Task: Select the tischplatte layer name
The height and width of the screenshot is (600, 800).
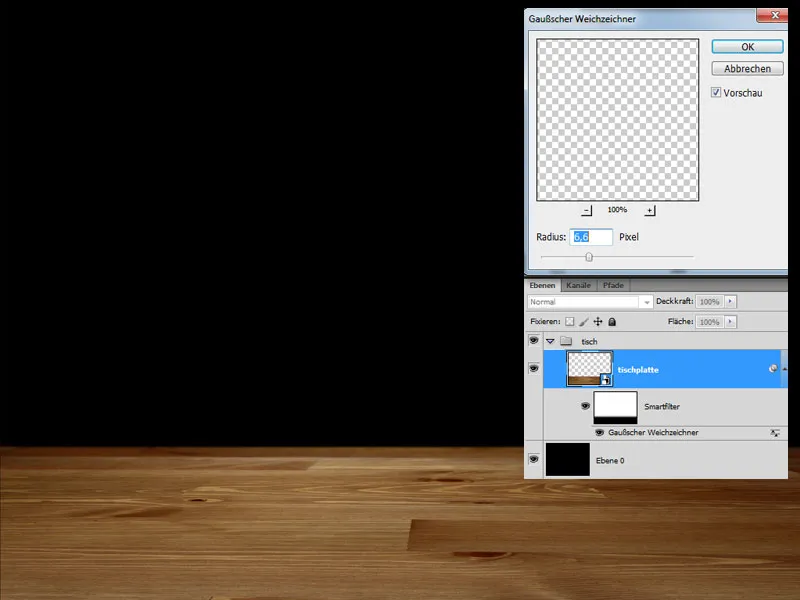Action: coord(638,370)
